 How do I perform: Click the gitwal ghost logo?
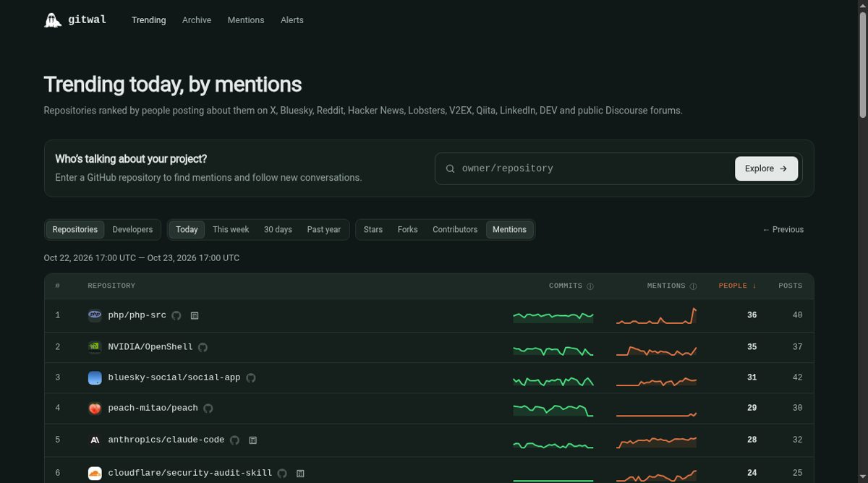tap(53, 20)
